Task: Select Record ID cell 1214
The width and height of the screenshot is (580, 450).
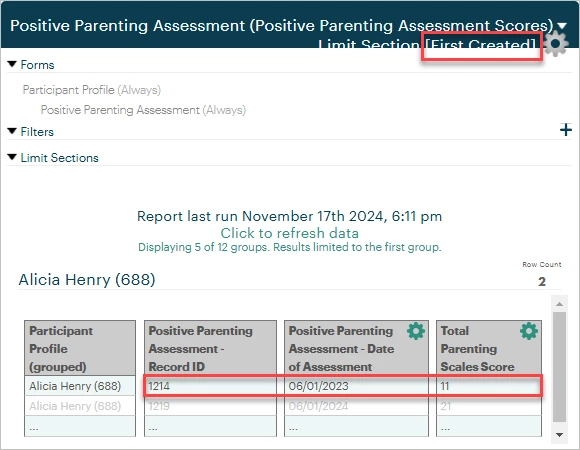Action: [x=210, y=386]
